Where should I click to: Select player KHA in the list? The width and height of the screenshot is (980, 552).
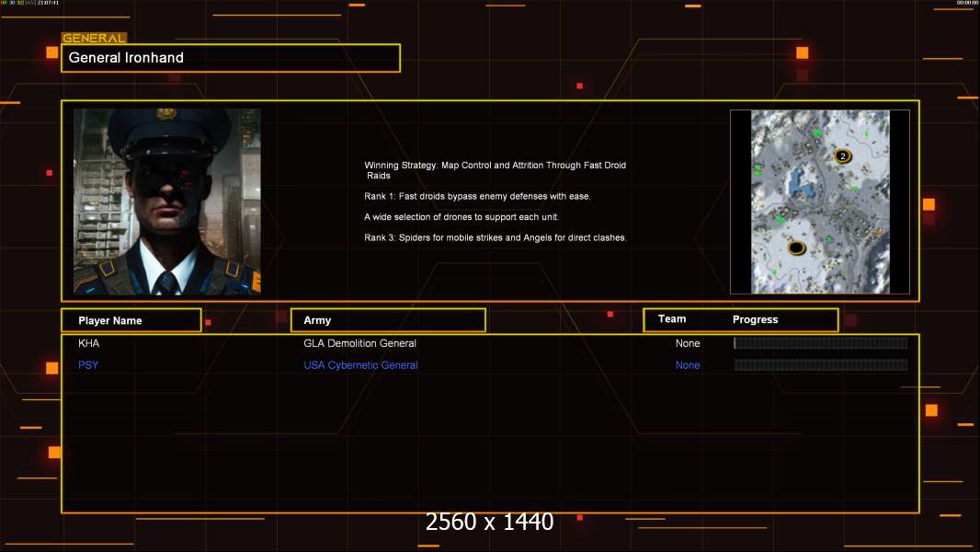(x=89, y=343)
